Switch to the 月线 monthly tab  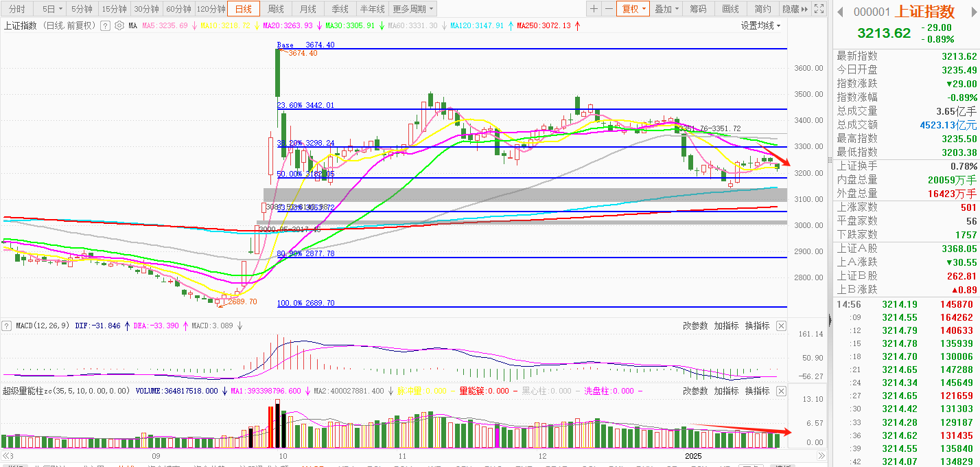point(308,9)
